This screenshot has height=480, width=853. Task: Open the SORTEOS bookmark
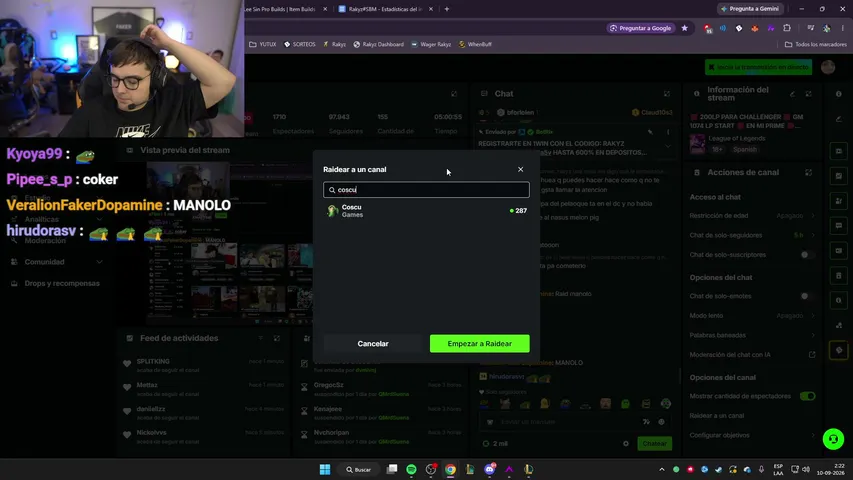[x=300, y=45]
